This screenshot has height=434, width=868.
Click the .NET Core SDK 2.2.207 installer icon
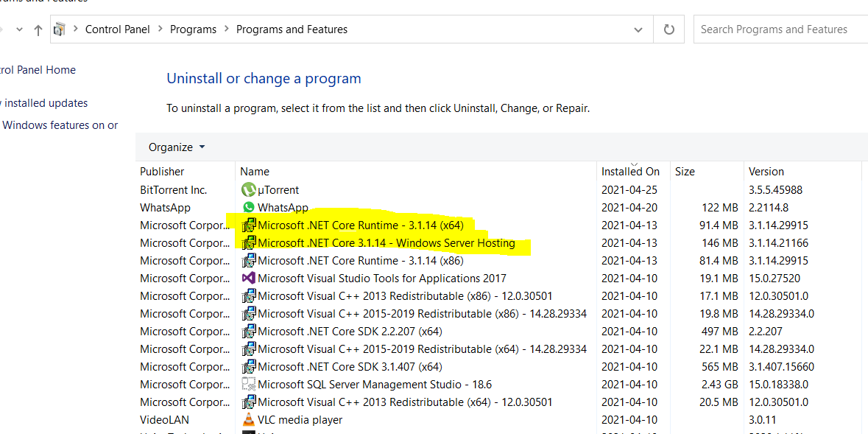249,332
